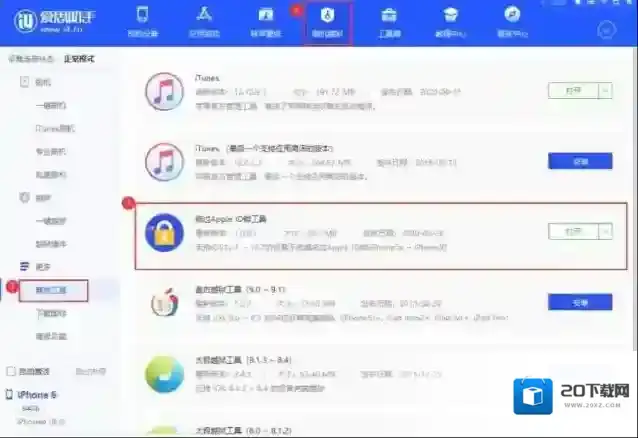Click the blue padlock Apple ID tool icon
This screenshot has height=438, width=638.
pyautogui.click(x=164, y=232)
